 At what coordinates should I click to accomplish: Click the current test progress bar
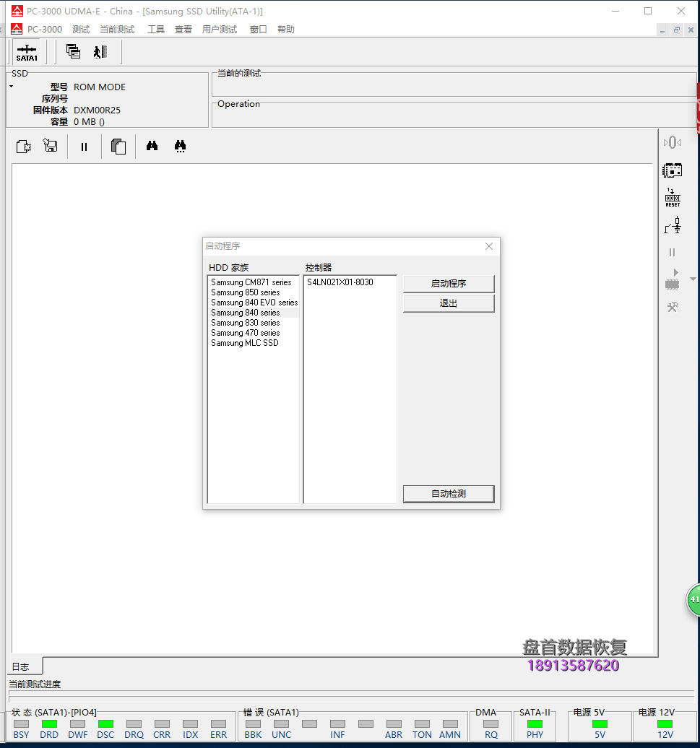(x=352, y=696)
